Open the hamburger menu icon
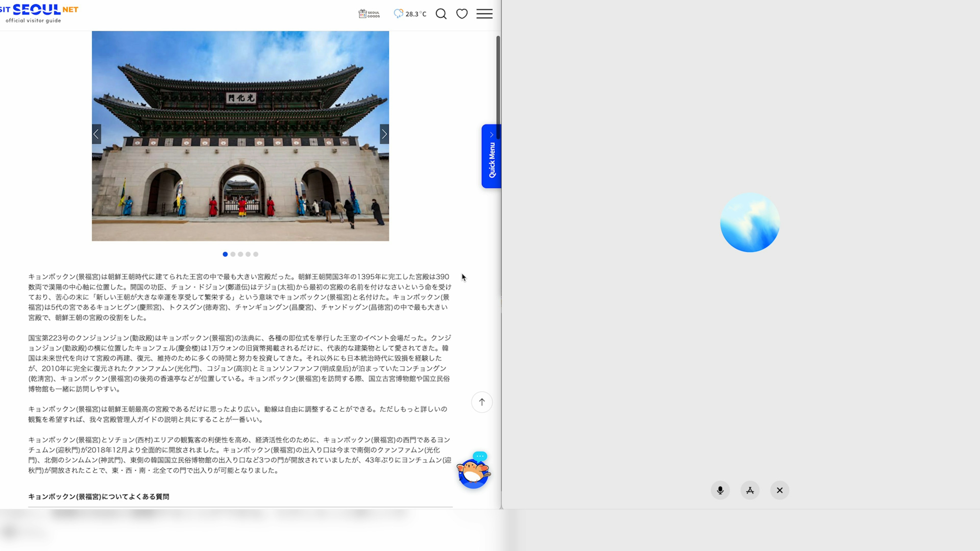 click(484, 14)
